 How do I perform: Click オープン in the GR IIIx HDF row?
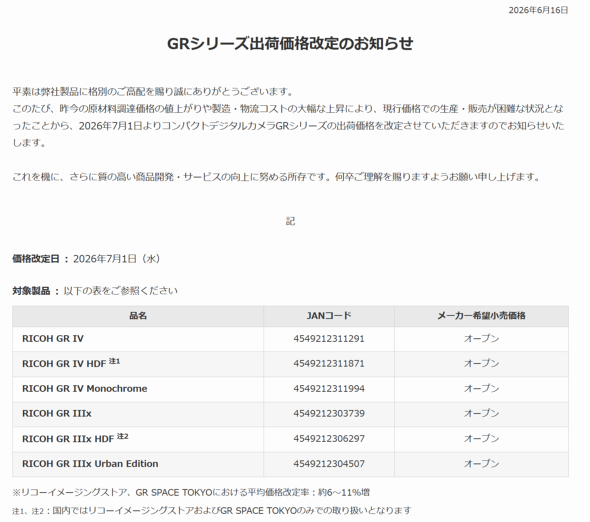click(x=481, y=439)
